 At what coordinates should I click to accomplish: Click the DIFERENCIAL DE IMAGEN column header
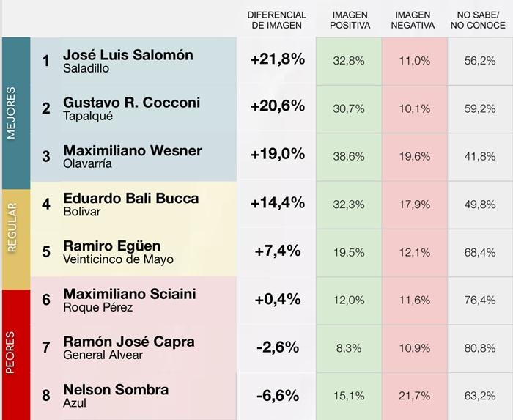276,20
